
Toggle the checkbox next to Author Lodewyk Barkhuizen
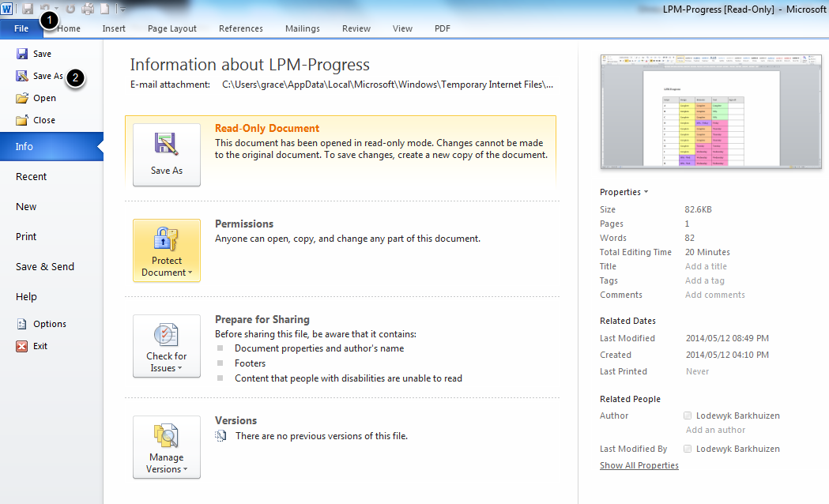[687, 416]
